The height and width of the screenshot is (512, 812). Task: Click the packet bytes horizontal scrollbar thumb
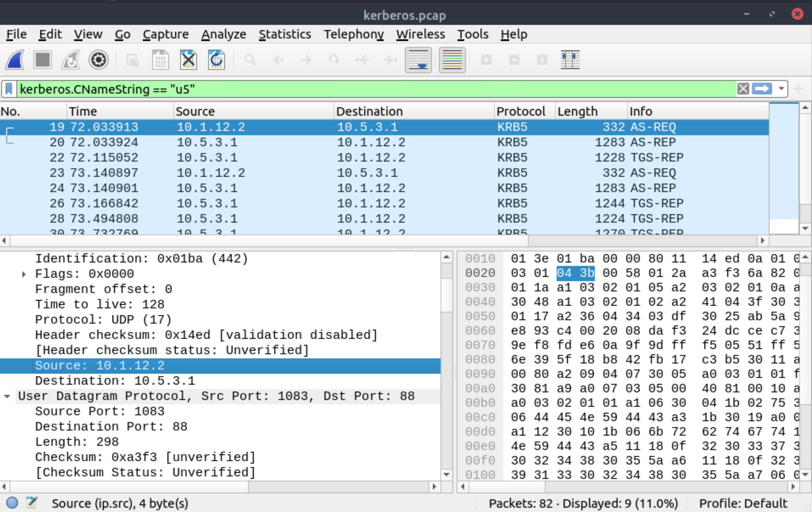point(507,486)
